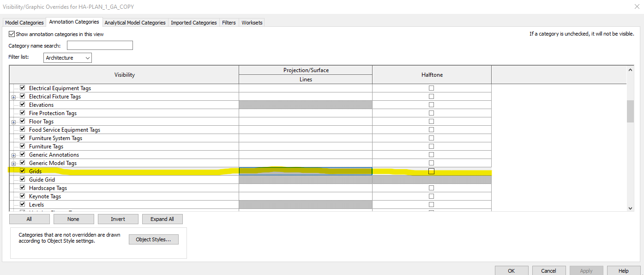This screenshot has height=275, width=644.
Task: Open the Object Styles dialog
Action: click(153, 239)
